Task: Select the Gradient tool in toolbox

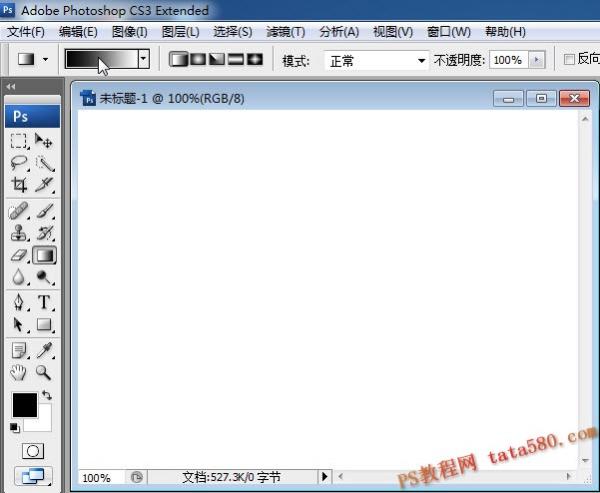Action: (x=44, y=255)
